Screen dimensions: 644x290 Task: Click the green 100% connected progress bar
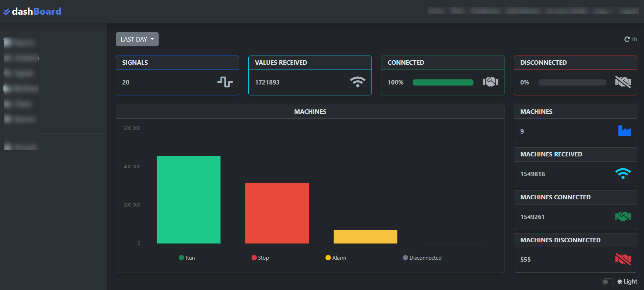click(x=443, y=82)
